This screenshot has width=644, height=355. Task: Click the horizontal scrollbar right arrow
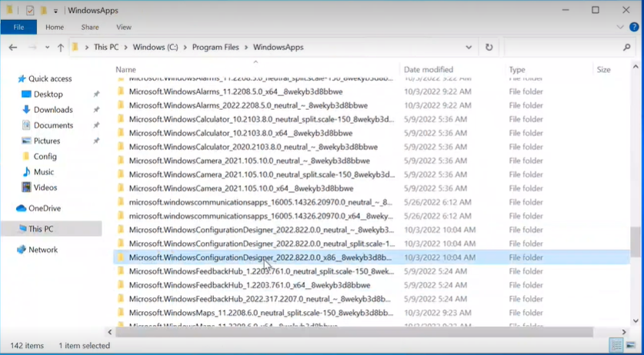click(624, 332)
